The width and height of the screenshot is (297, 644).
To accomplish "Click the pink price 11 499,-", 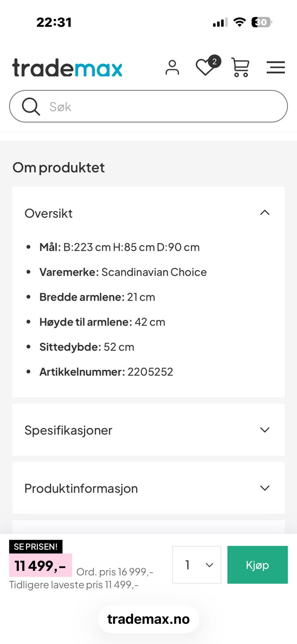I will coord(40,565).
